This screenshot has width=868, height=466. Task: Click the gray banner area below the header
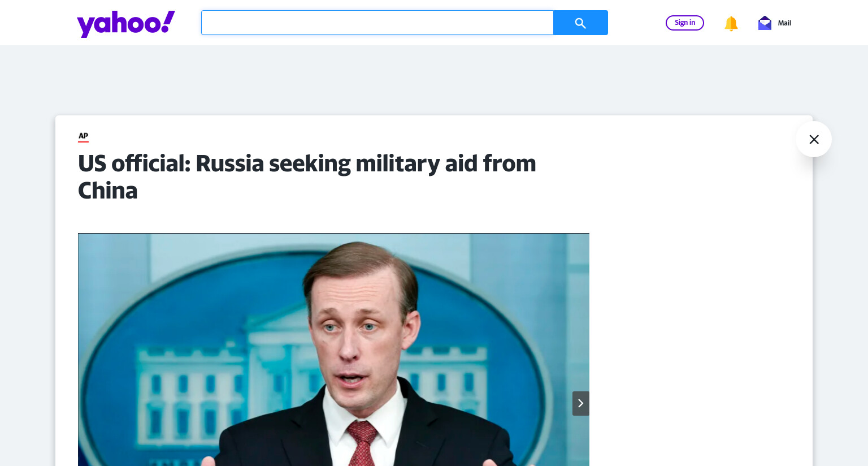[x=434, y=80]
